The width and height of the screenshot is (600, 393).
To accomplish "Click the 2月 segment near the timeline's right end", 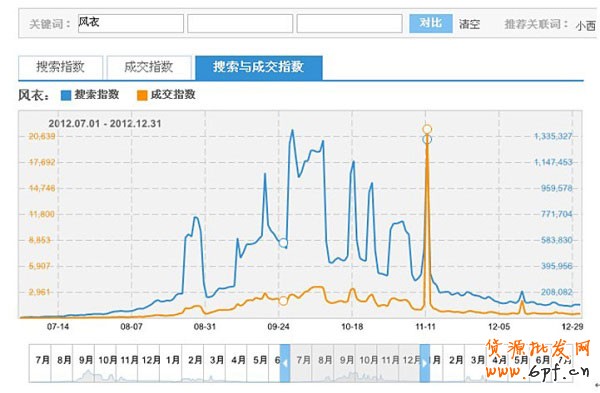I will (456, 360).
